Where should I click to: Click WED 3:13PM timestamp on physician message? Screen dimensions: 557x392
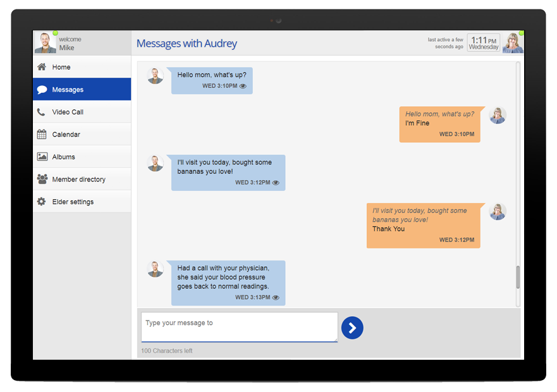point(252,297)
